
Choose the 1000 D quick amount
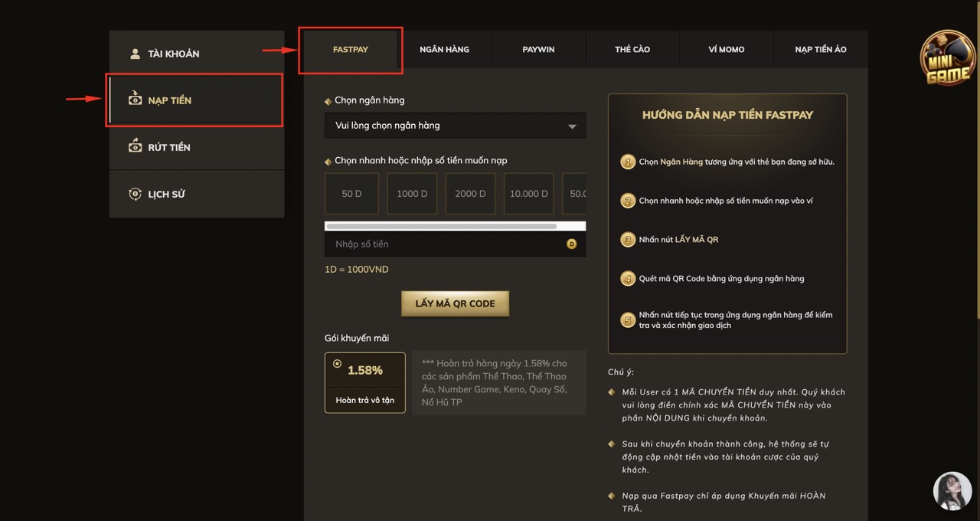click(412, 194)
